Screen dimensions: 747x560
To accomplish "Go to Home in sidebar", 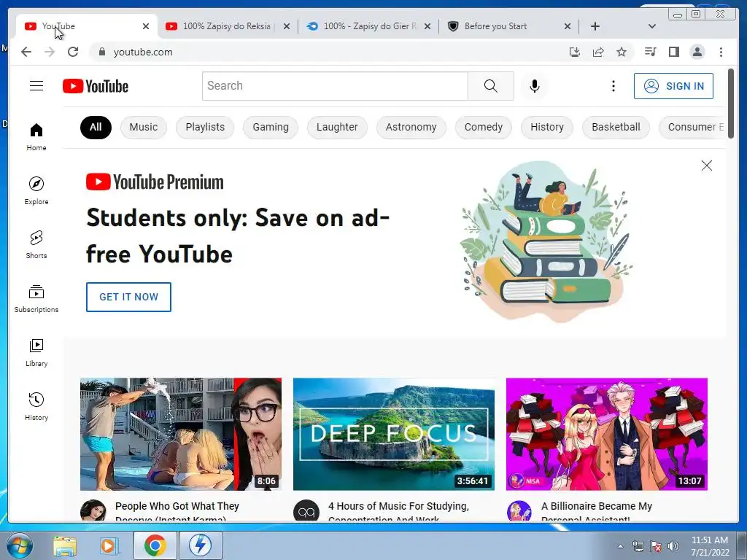I will [x=36, y=137].
